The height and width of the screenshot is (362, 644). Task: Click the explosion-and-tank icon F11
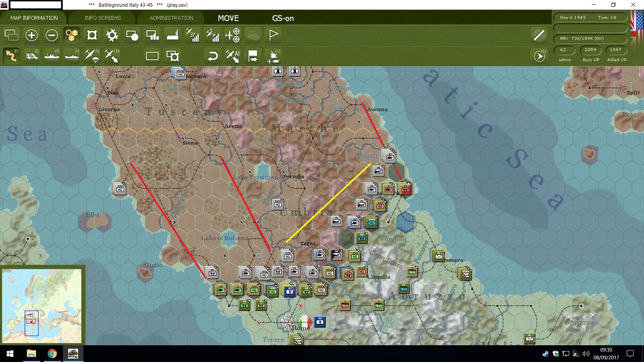pos(273,56)
